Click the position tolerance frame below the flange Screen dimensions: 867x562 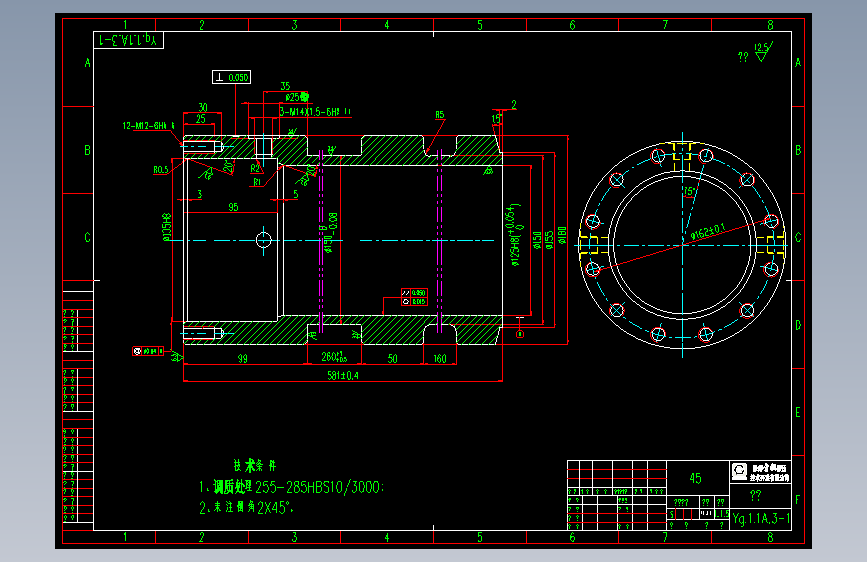pyautogui.click(x=148, y=351)
